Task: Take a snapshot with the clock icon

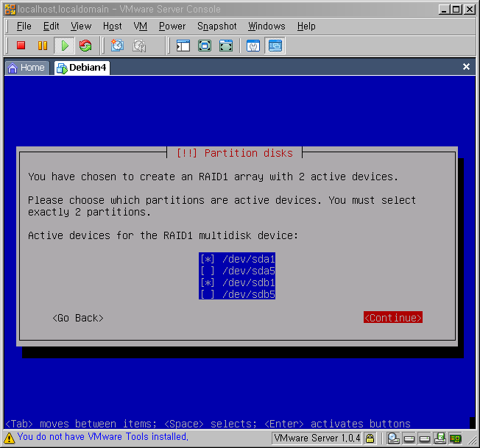Action: [x=117, y=46]
